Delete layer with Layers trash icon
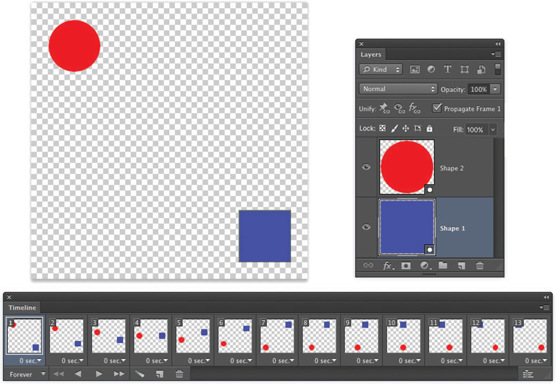This screenshot has width=556, height=384. [479, 265]
